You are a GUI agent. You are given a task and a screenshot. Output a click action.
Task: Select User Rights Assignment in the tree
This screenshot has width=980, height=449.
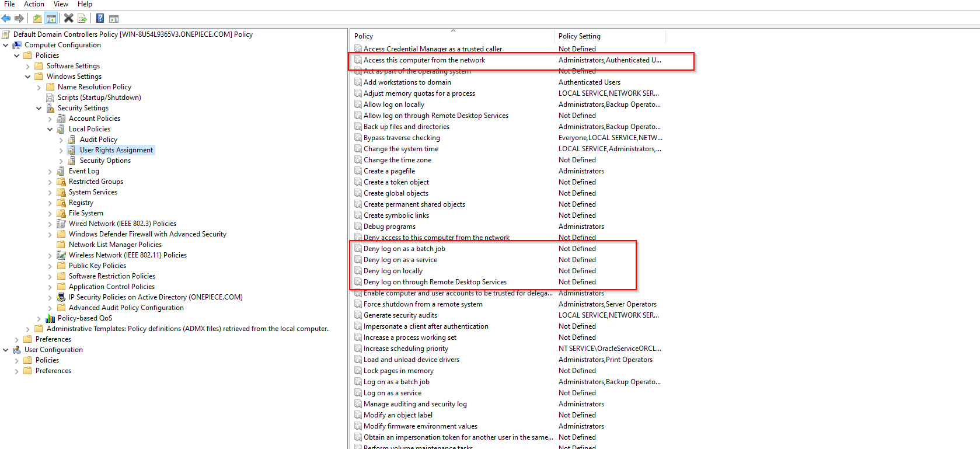[x=116, y=150]
